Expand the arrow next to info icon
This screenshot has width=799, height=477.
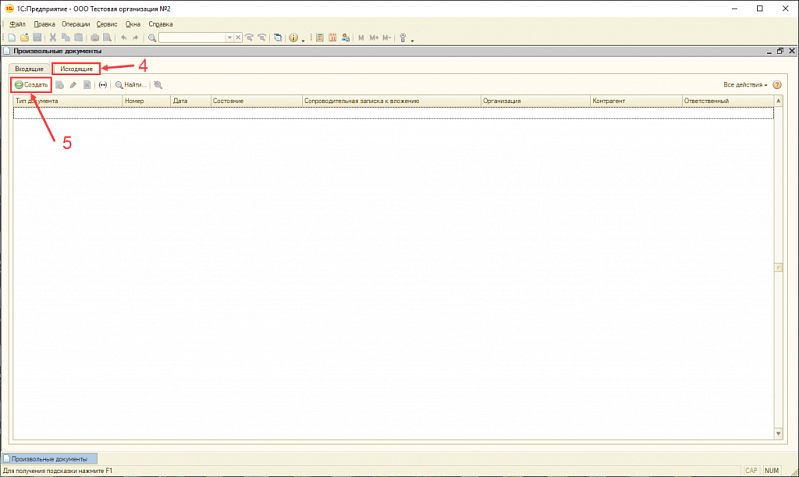pyautogui.click(x=303, y=39)
